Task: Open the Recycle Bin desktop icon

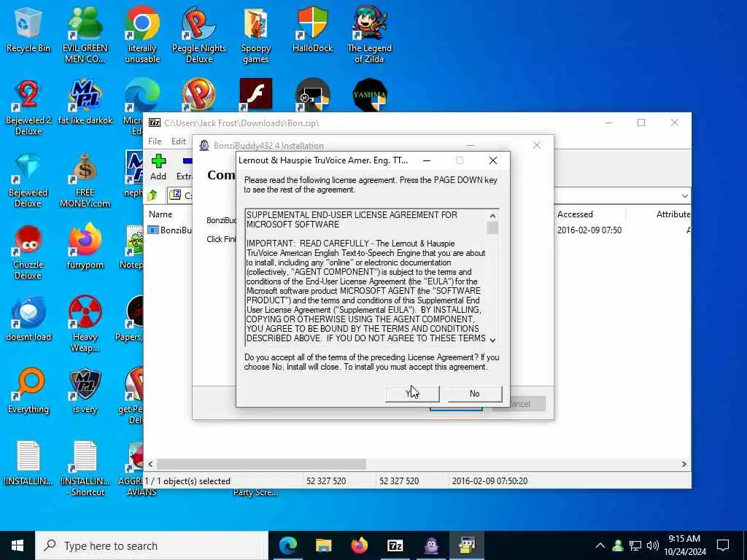Action: point(28,29)
